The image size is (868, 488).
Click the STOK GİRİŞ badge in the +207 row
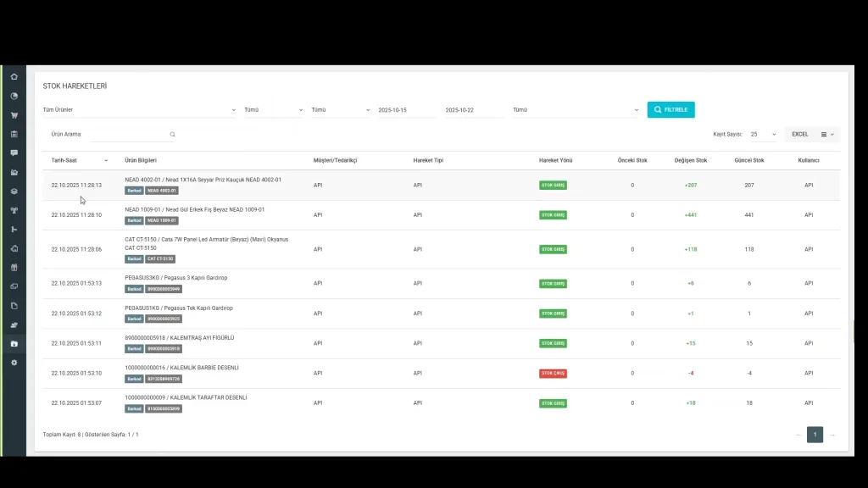click(x=553, y=186)
